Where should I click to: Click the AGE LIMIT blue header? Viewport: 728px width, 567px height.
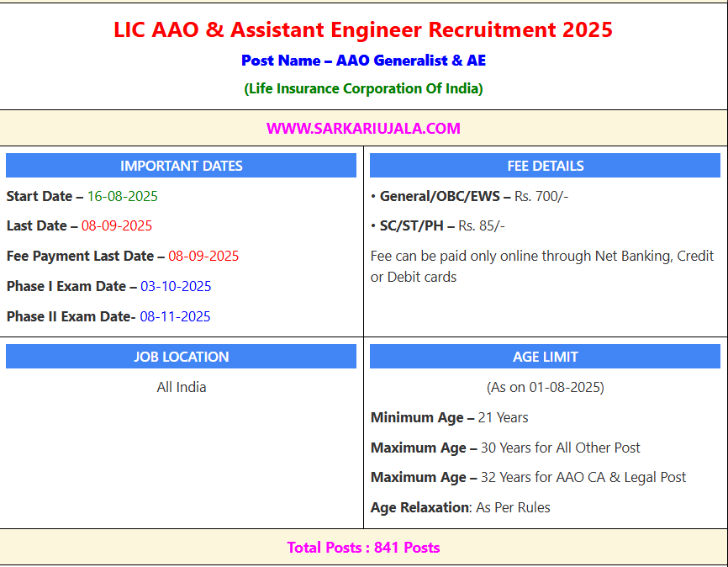coord(545,357)
